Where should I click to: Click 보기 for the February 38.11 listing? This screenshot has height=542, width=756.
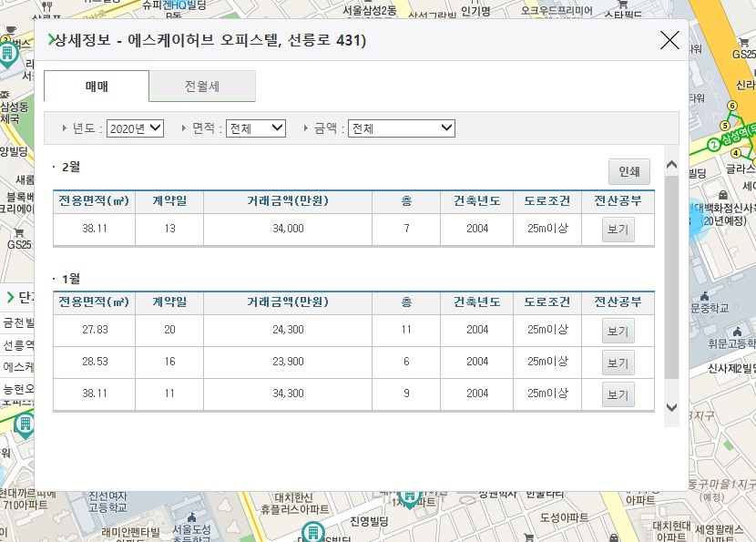617,230
